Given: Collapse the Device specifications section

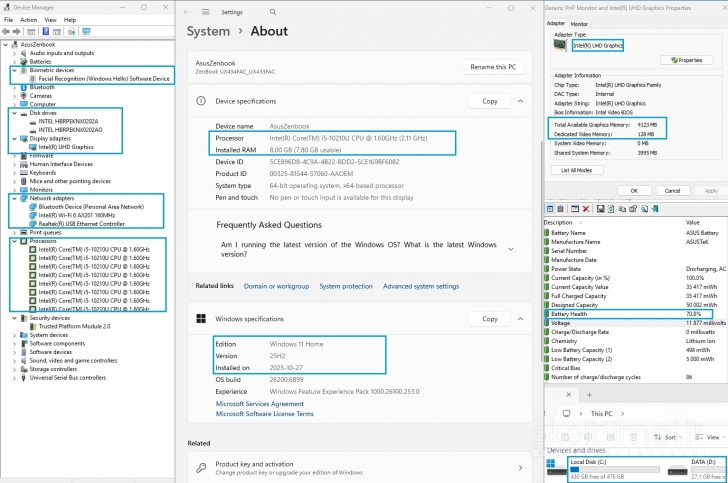Looking at the screenshot, I should click(x=521, y=101).
